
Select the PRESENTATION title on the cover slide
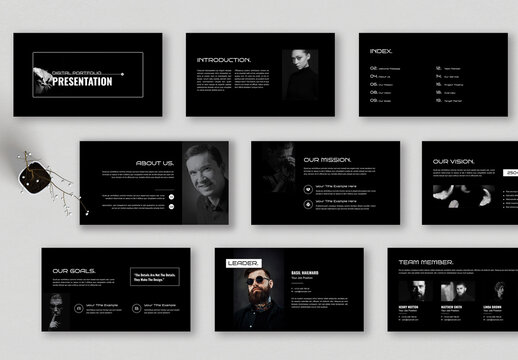tap(82, 82)
